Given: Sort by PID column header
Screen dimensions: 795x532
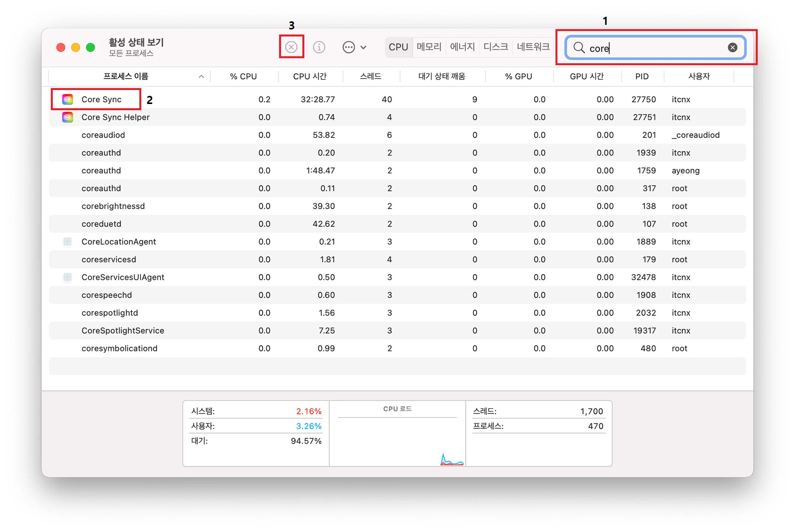Looking at the screenshot, I should (642, 76).
